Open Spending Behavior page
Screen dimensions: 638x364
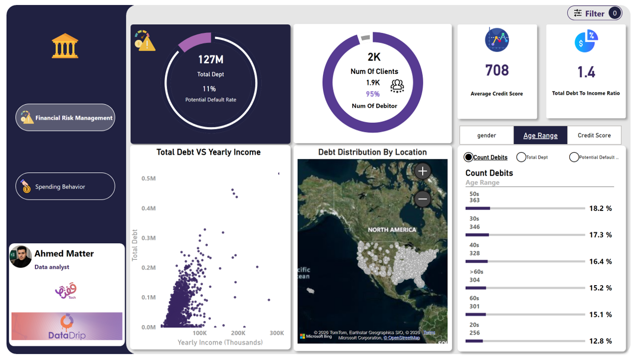pyautogui.click(x=65, y=186)
